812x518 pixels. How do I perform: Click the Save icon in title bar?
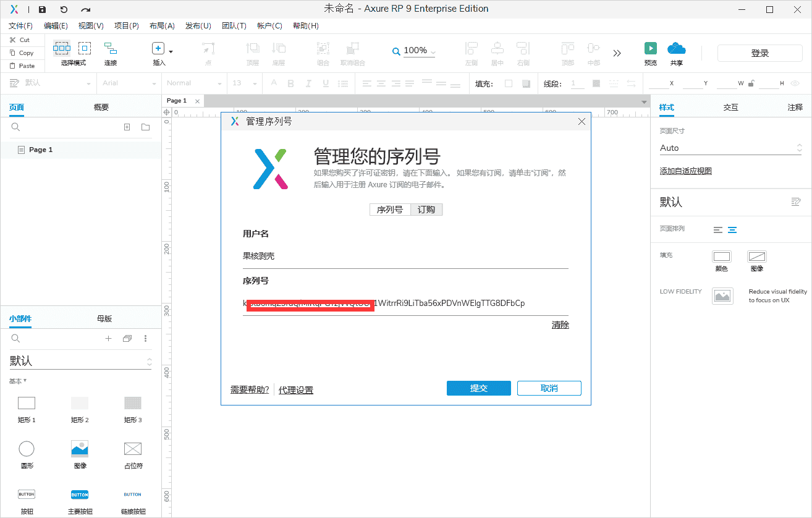(42, 9)
